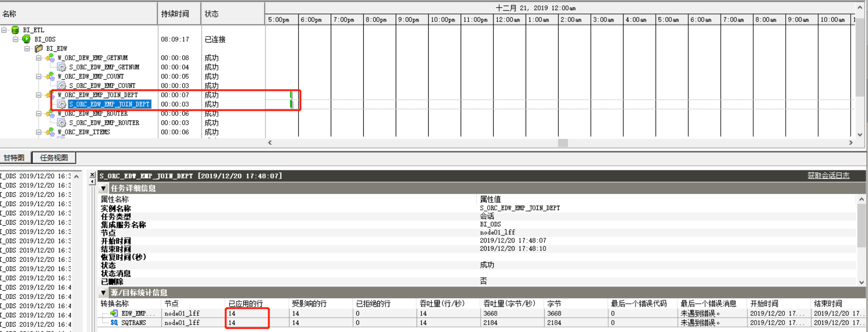Click the SQ source qualifier icon

click(x=114, y=323)
